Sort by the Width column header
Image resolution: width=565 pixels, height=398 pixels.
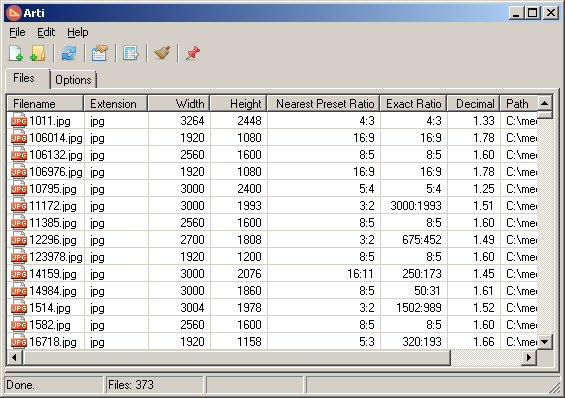coord(179,104)
